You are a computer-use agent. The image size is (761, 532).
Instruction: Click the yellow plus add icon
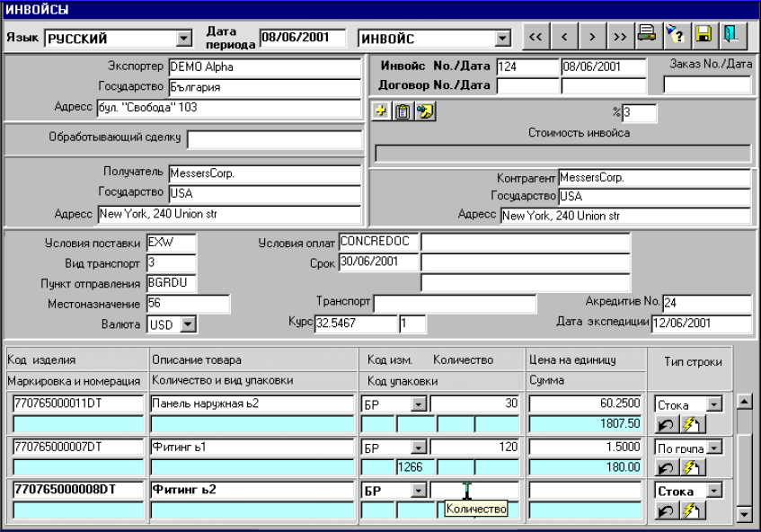coord(381,111)
